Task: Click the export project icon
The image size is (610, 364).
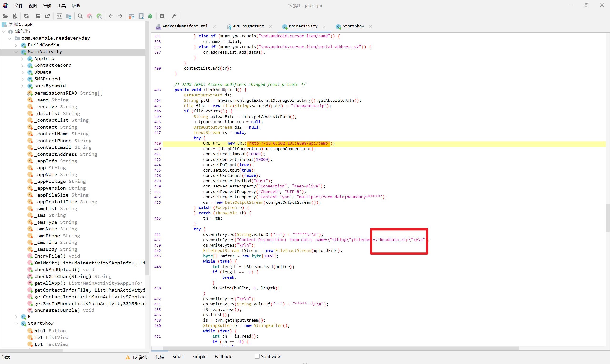Action: pos(47,16)
